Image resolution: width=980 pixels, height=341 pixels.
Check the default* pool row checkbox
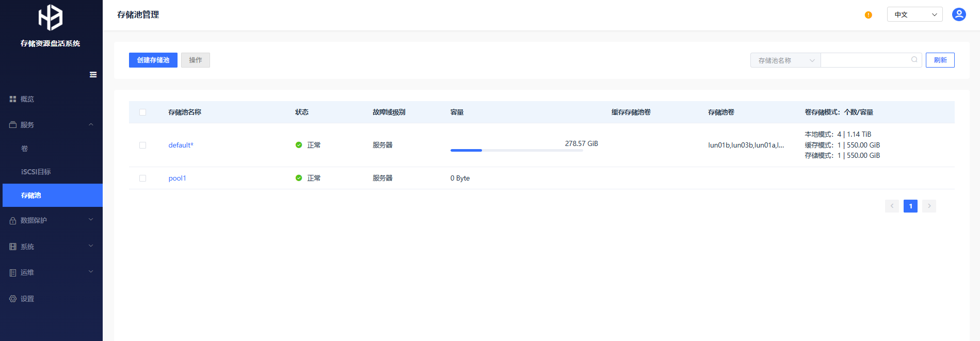143,145
